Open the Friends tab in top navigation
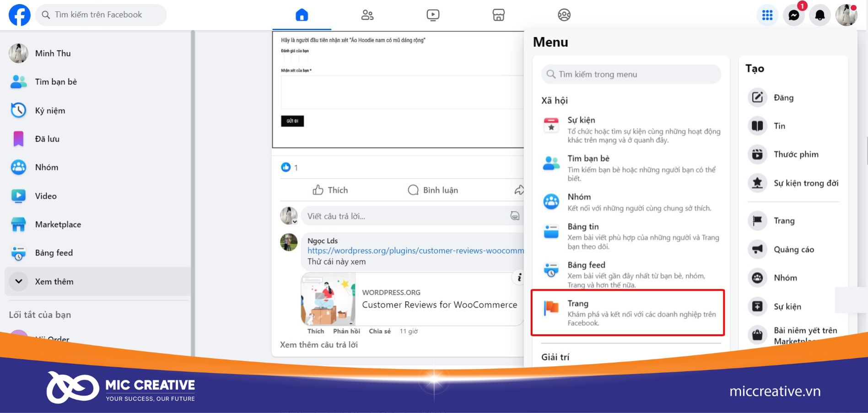868x413 pixels. click(x=367, y=15)
